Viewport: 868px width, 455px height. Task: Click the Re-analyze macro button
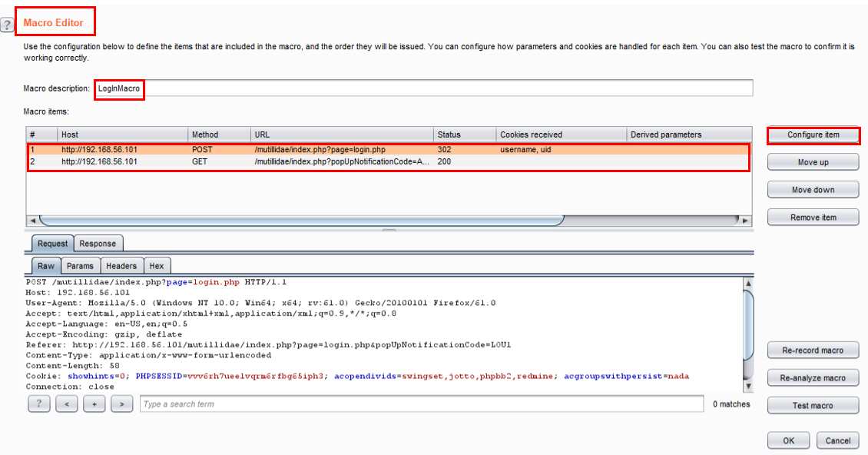[x=813, y=378]
